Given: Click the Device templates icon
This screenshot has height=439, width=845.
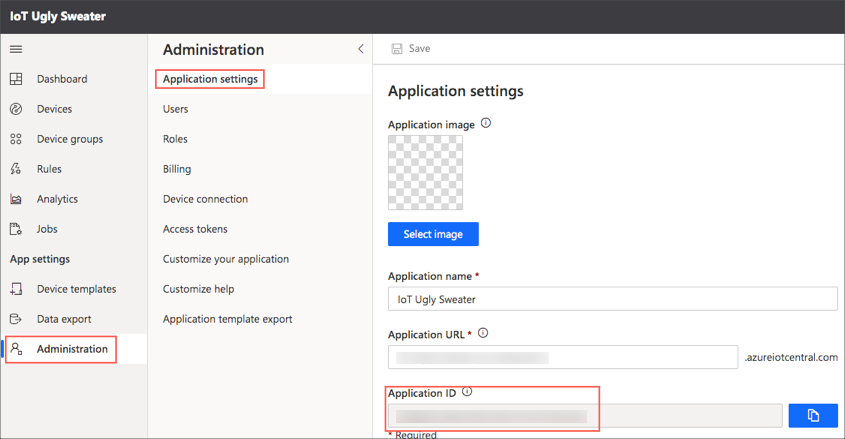Looking at the screenshot, I should click(16, 289).
